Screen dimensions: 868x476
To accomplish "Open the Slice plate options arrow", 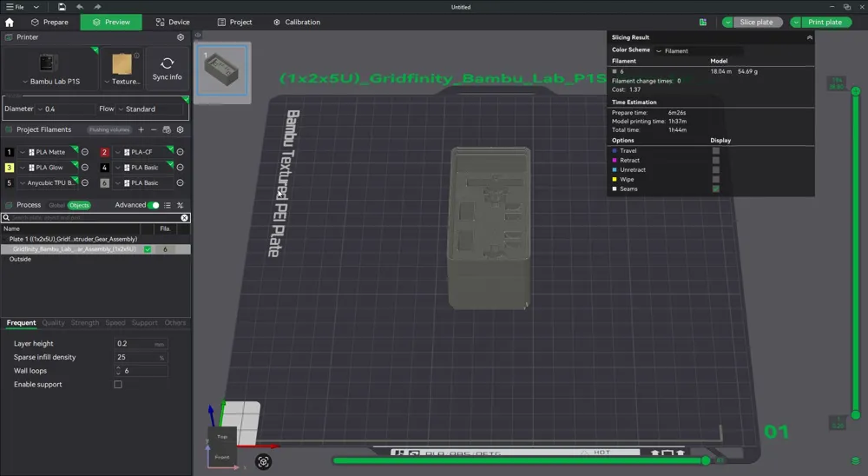I will coord(727,23).
